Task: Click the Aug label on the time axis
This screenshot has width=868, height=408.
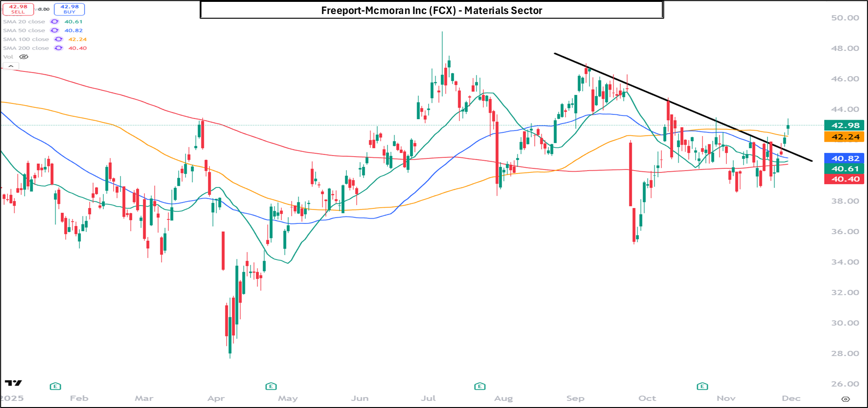Action: (x=503, y=398)
